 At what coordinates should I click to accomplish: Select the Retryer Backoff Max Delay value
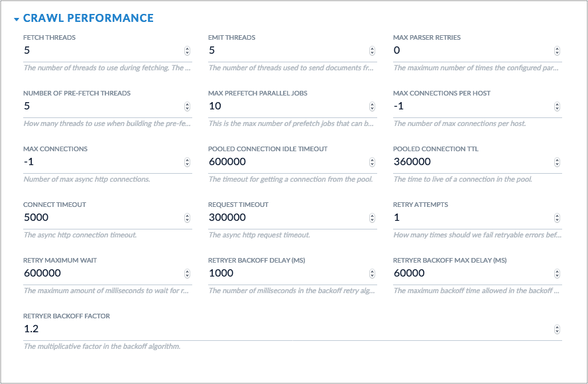(471, 273)
